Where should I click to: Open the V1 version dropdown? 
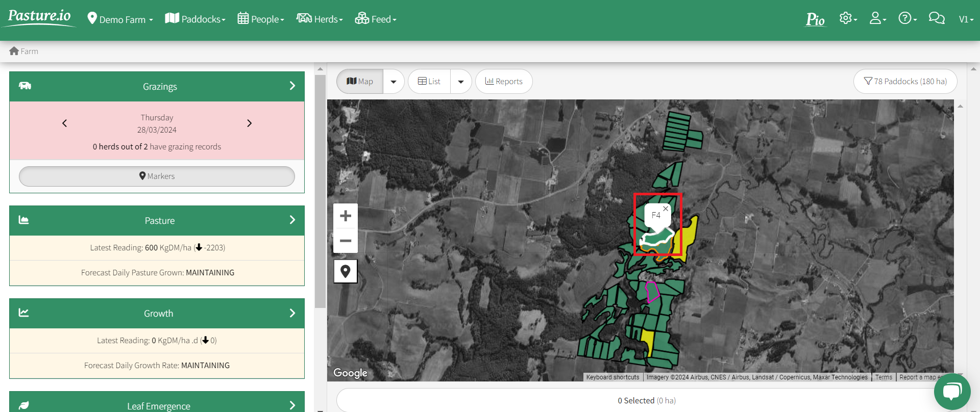966,19
